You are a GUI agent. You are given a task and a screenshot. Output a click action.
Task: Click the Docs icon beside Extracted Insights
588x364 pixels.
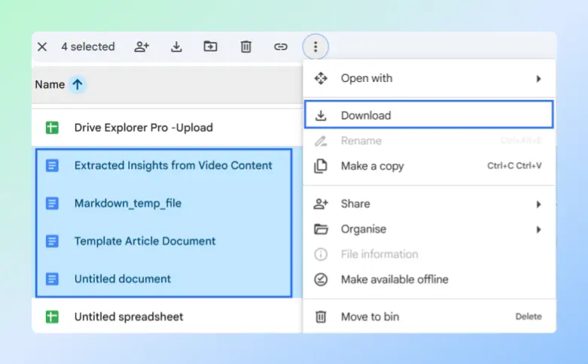tap(52, 165)
